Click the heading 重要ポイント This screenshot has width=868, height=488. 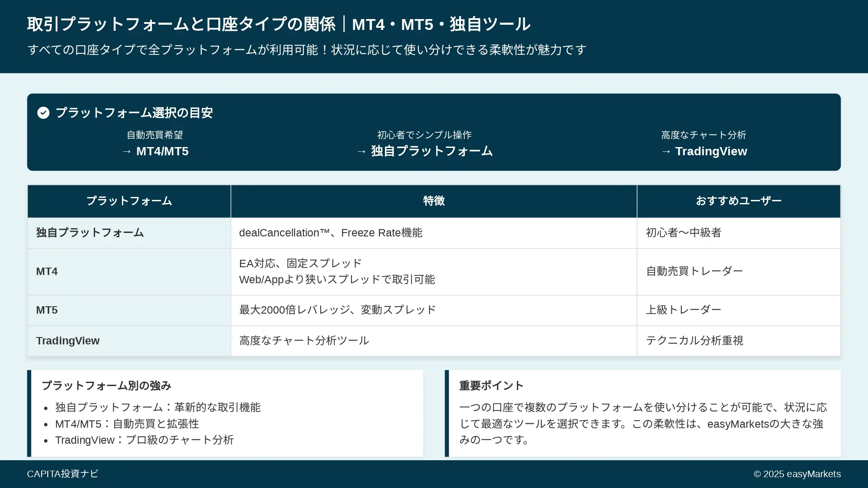click(x=492, y=386)
